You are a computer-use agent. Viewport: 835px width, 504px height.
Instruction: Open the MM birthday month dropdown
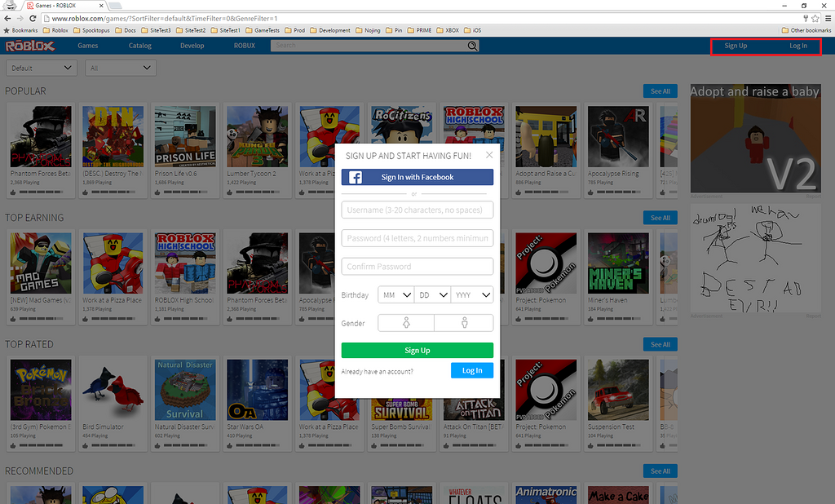pyautogui.click(x=395, y=294)
